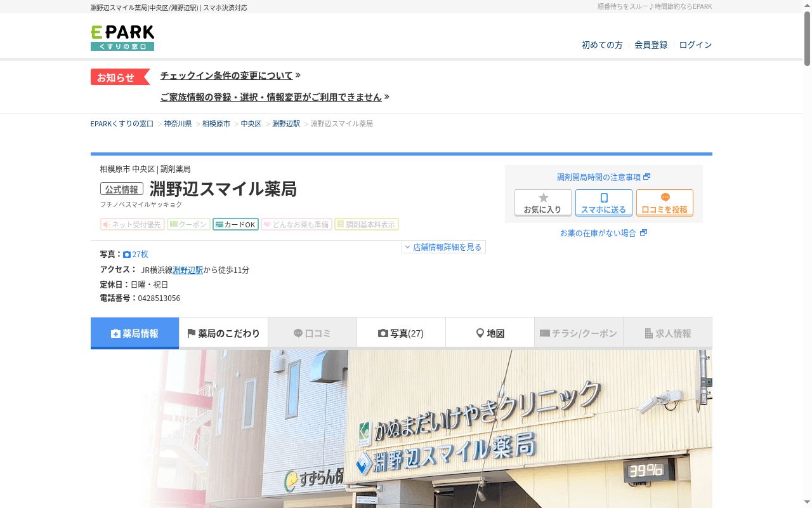Image resolution: width=812 pixels, height=508 pixels.
Task: Click the 定休日 日曜・祝日 text
Action: (134, 284)
